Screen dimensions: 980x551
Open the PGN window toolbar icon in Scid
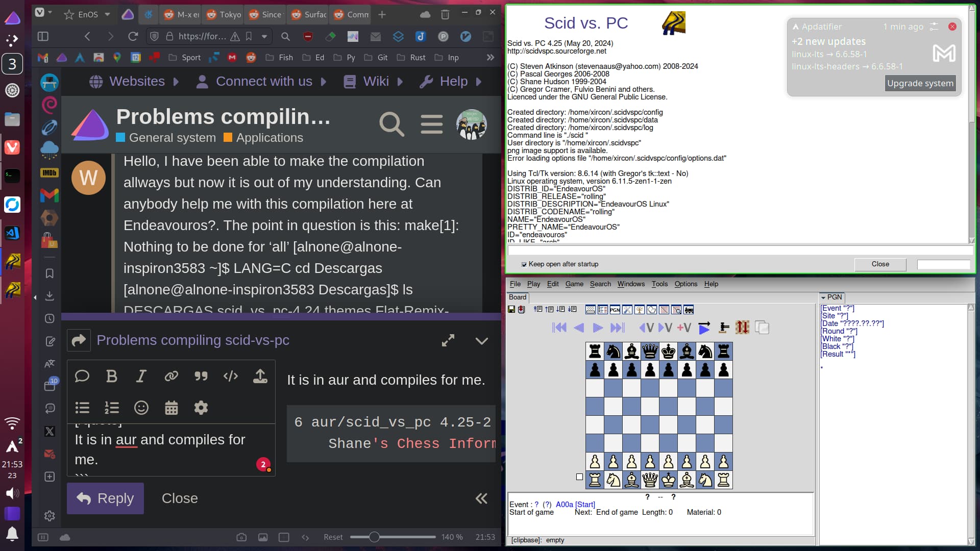point(615,310)
